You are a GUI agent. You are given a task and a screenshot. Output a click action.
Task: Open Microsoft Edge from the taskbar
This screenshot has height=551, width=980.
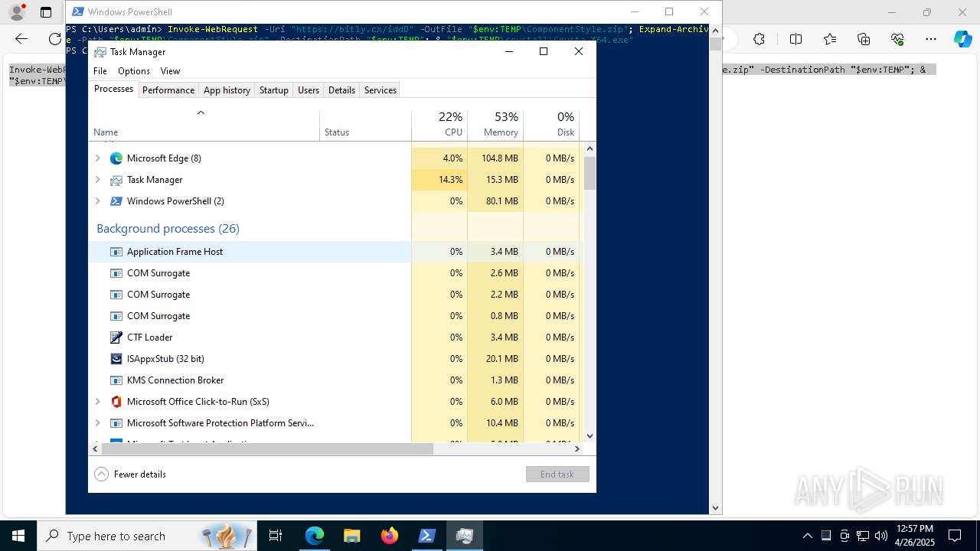click(x=315, y=536)
